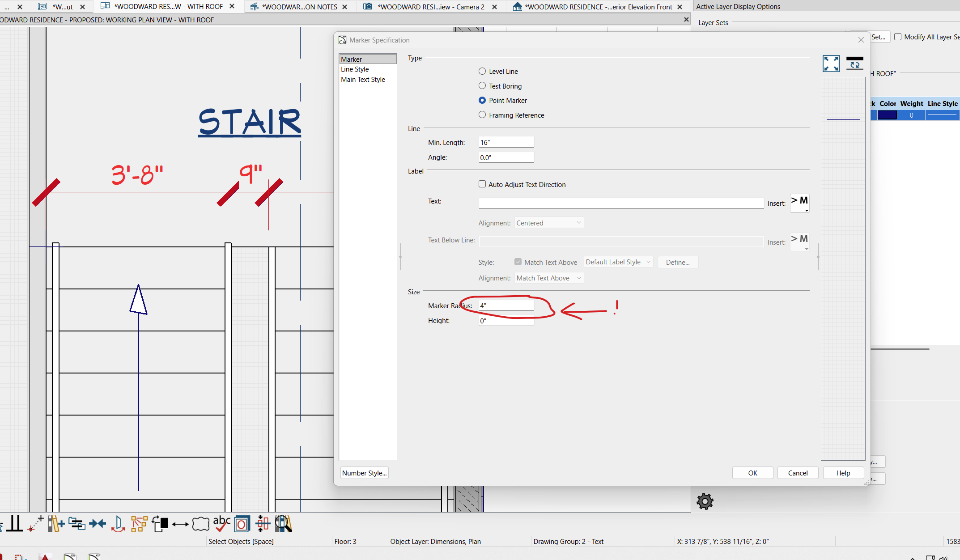Choose the Framing Reference type option
The image size is (960, 560).
[x=482, y=115]
